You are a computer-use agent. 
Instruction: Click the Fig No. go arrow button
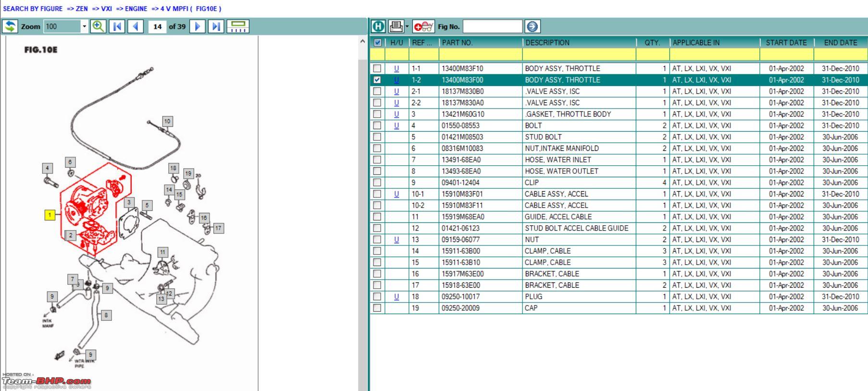tap(533, 26)
